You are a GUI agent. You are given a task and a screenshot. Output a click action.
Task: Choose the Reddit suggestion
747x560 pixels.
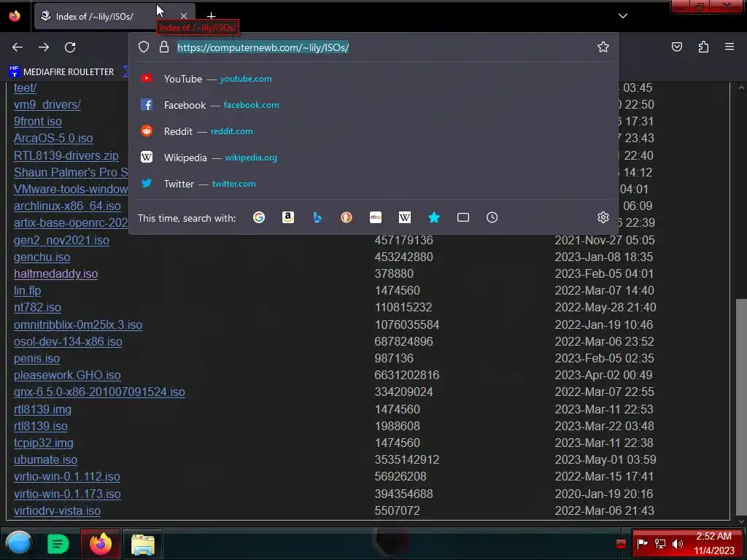[373, 131]
